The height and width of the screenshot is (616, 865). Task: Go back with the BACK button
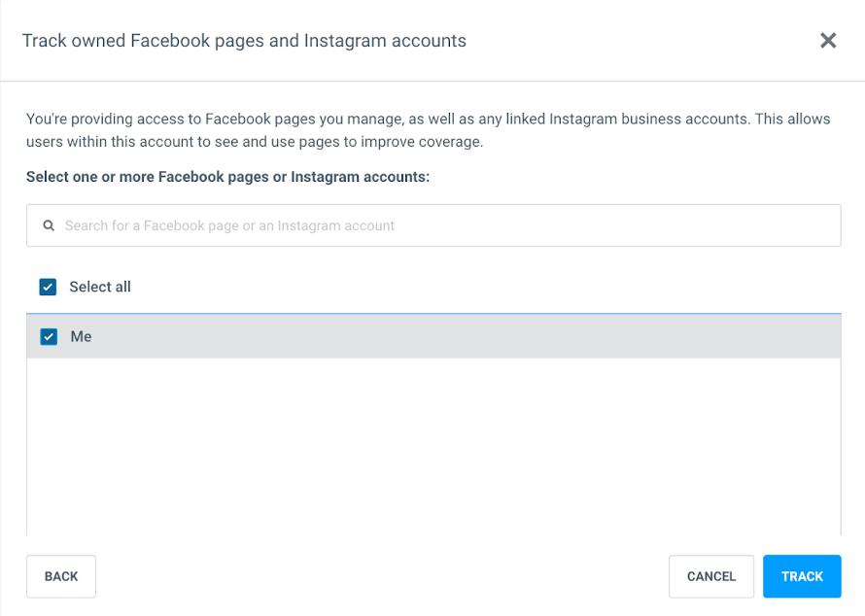point(61,576)
